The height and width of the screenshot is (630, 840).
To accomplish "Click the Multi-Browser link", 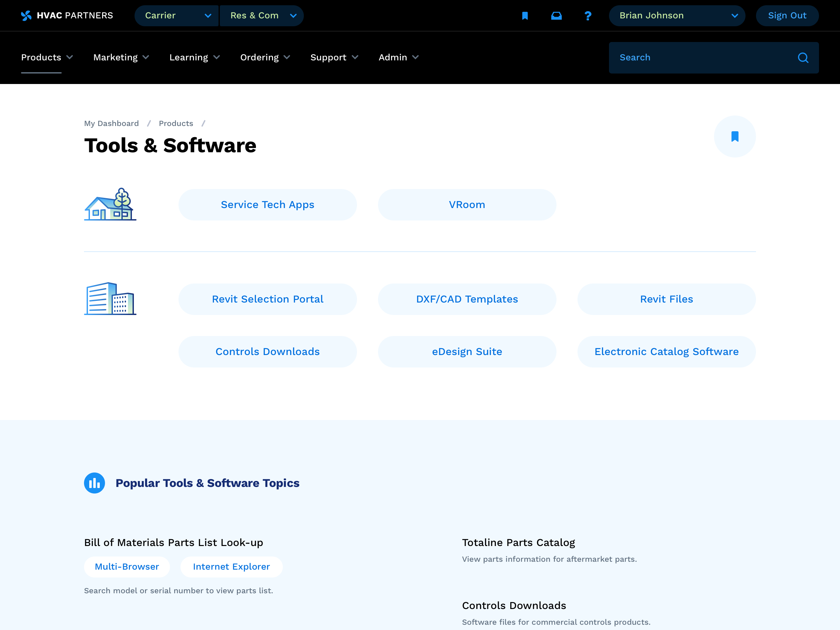I will 127,567.
